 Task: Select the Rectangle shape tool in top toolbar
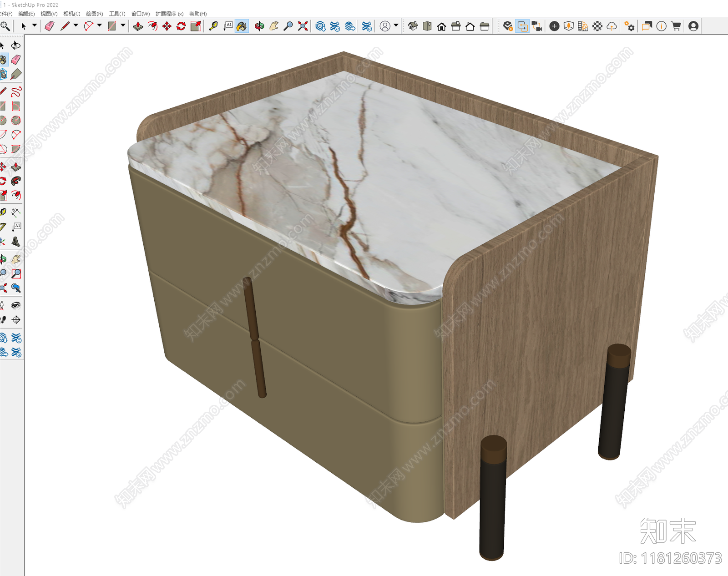(x=112, y=26)
